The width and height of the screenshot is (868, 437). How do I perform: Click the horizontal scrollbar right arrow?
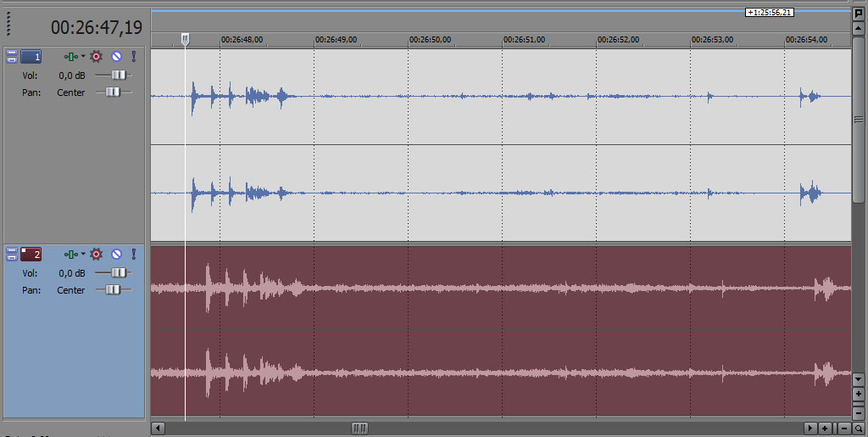(x=810, y=429)
